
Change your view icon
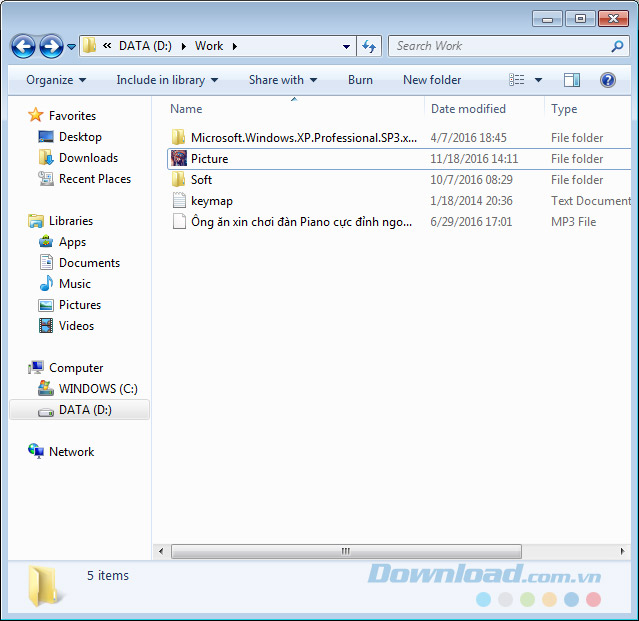(517, 80)
